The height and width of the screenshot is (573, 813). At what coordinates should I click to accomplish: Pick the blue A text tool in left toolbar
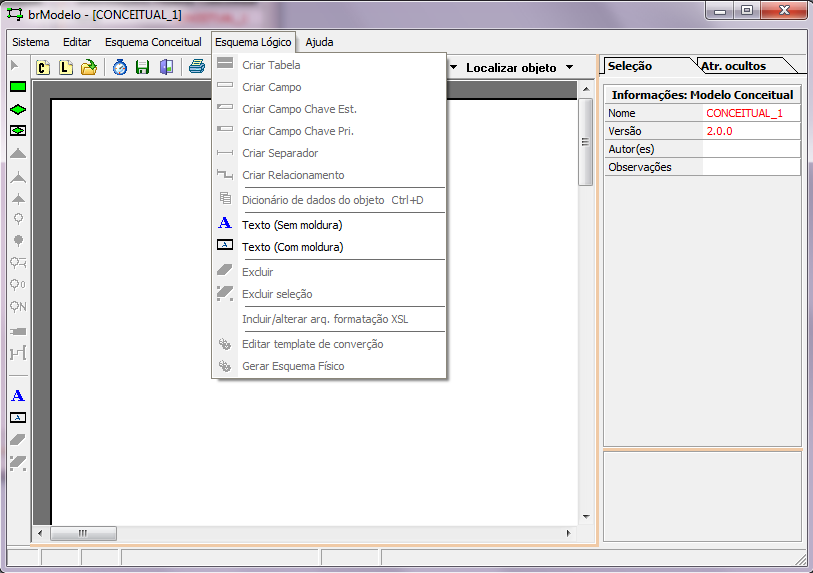tap(17, 395)
